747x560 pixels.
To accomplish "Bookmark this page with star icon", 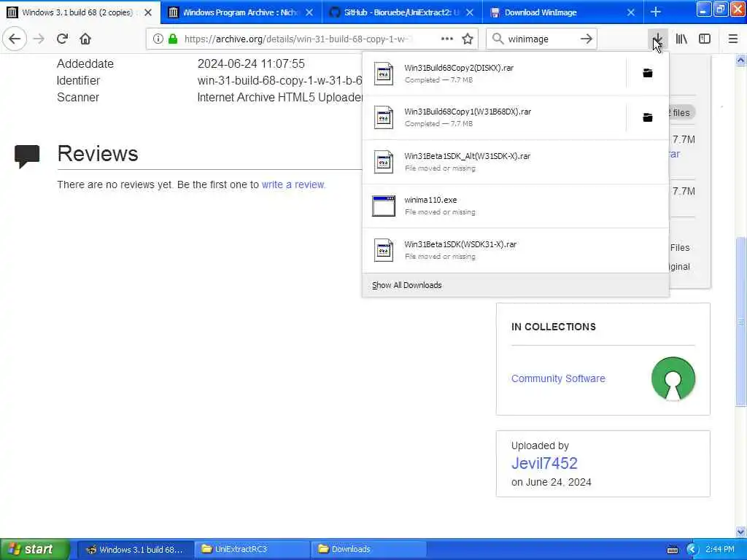I will 468,39.
